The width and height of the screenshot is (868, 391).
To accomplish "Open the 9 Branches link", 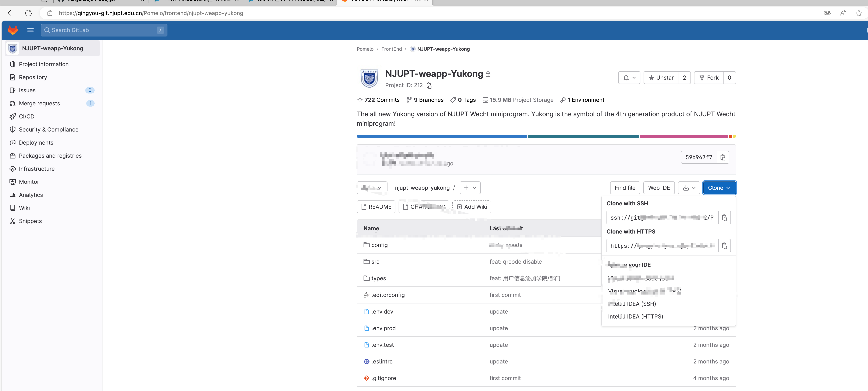I will [425, 100].
